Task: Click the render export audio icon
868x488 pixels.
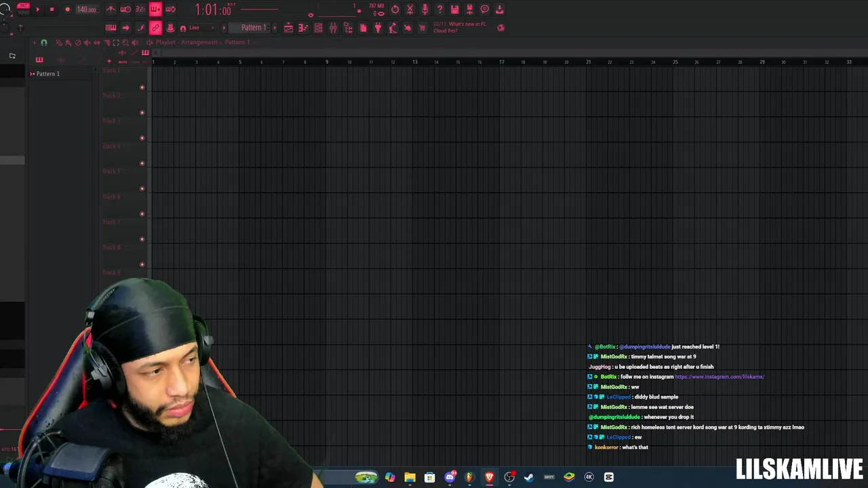Action: click(x=470, y=9)
